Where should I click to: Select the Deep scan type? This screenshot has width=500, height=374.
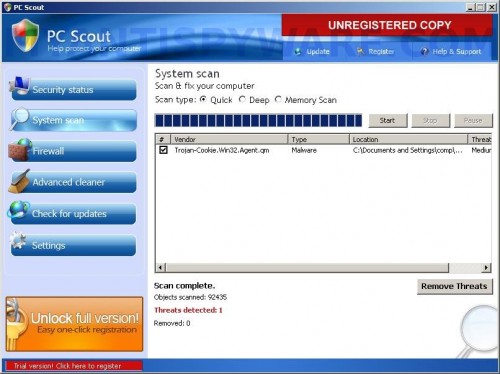[242, 99]
